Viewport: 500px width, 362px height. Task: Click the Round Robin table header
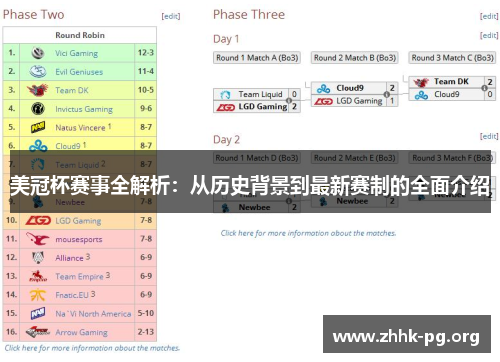tap(80, 35)
